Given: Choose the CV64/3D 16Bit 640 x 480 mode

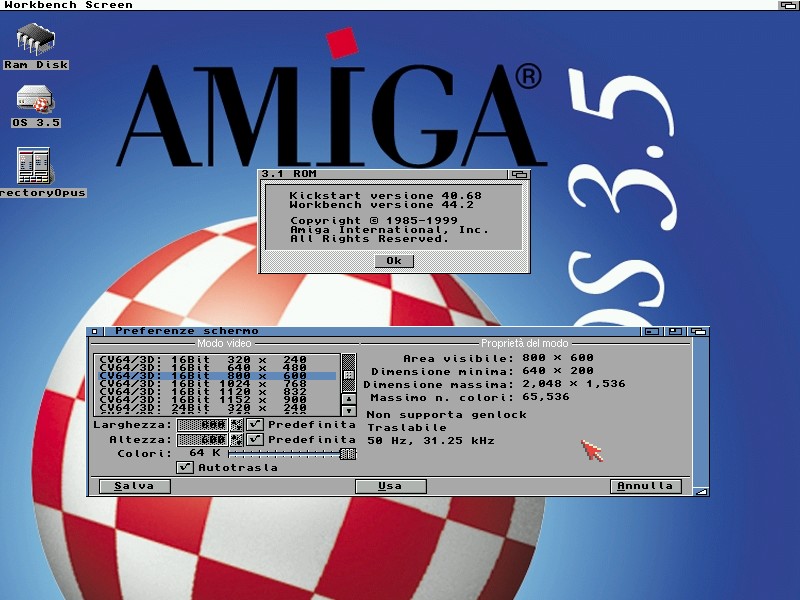Looking at the screenshot, I should click(215, 367).
